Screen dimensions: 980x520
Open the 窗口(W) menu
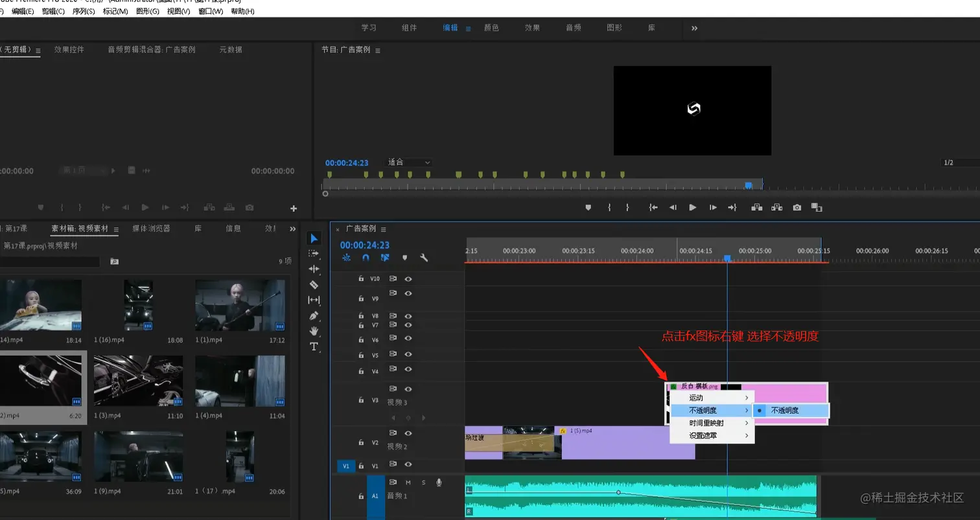pos(211,11)
